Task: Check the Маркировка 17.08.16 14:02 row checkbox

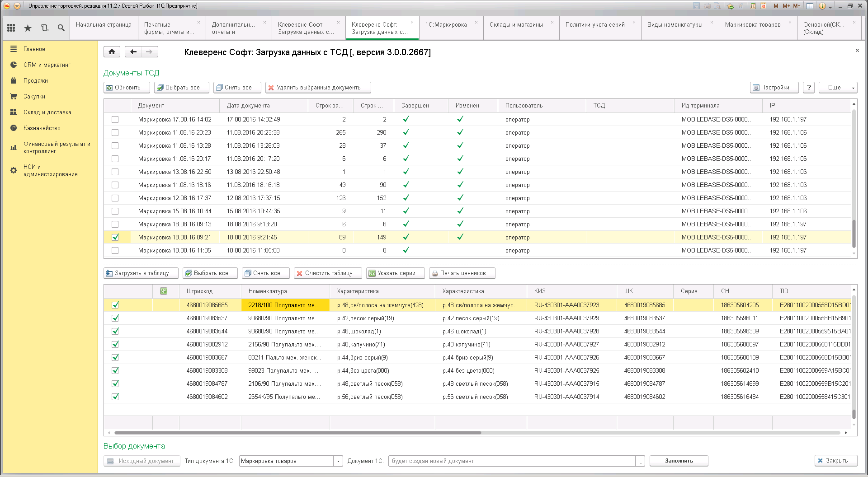Action: tap(115, 119)
